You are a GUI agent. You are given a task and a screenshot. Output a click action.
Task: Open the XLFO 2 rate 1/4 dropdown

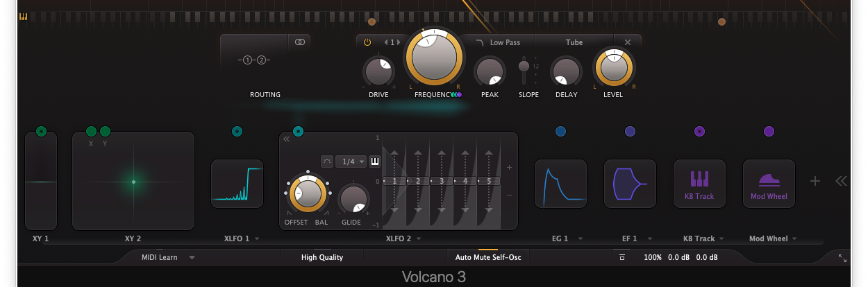(351, 162)
